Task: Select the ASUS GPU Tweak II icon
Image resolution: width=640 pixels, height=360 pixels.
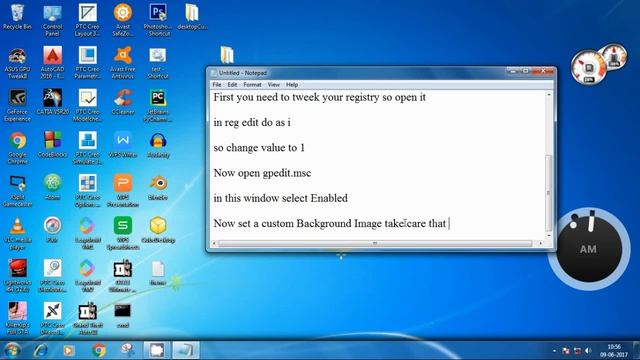Action: click(17, 63)
